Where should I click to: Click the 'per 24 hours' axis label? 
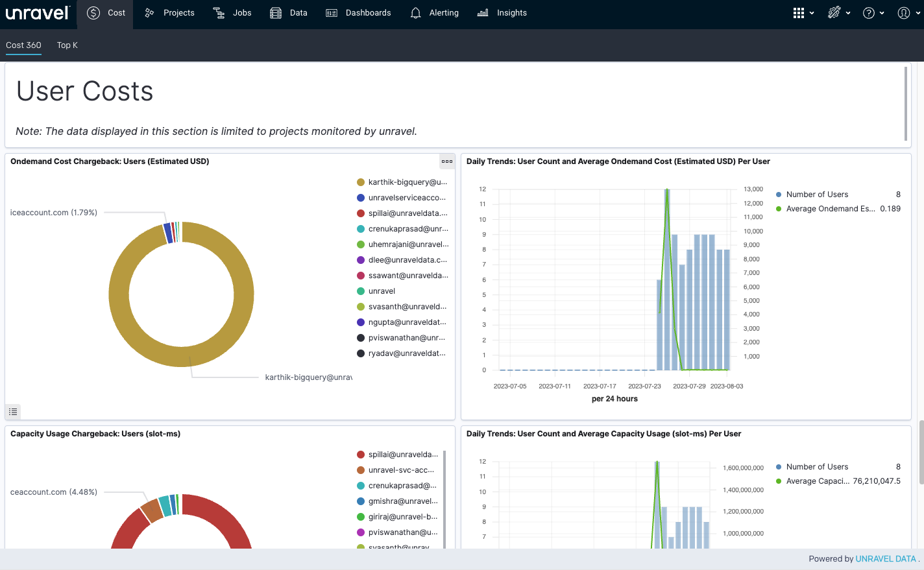614,399
